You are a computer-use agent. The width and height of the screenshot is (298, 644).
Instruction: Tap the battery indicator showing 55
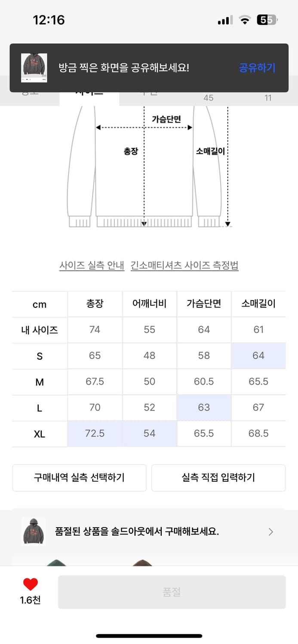[267, 19]
